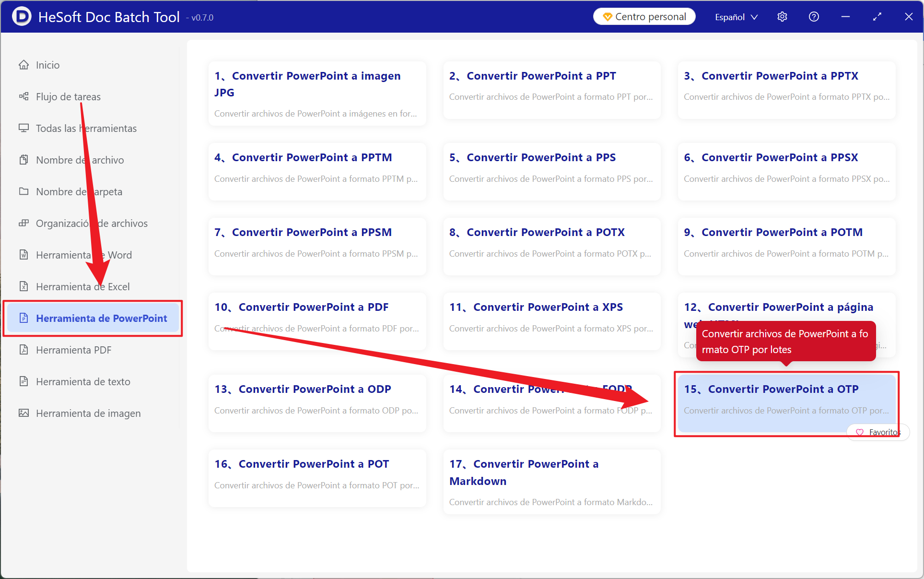The height and width of the screenshot is (579, 924).
Task: Select Convertir PowerPoint a POTM title
Action: tap(773, 232)
